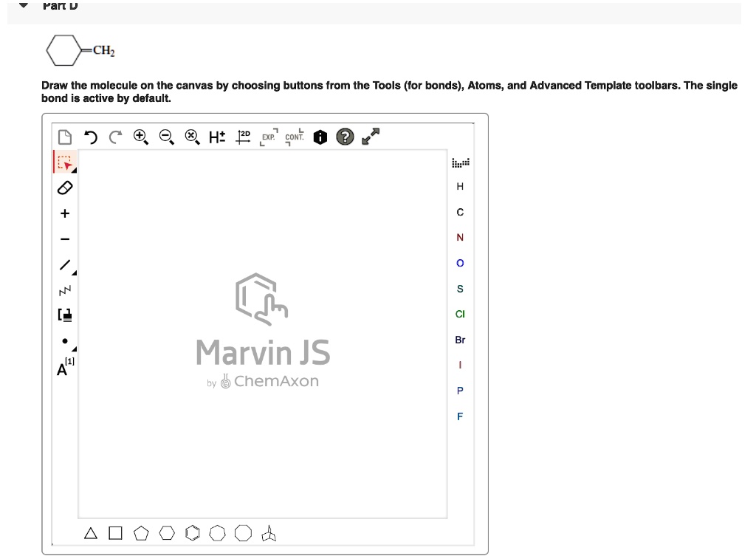Undo the last action
This screenshot has width=756, height=559.
90,136
